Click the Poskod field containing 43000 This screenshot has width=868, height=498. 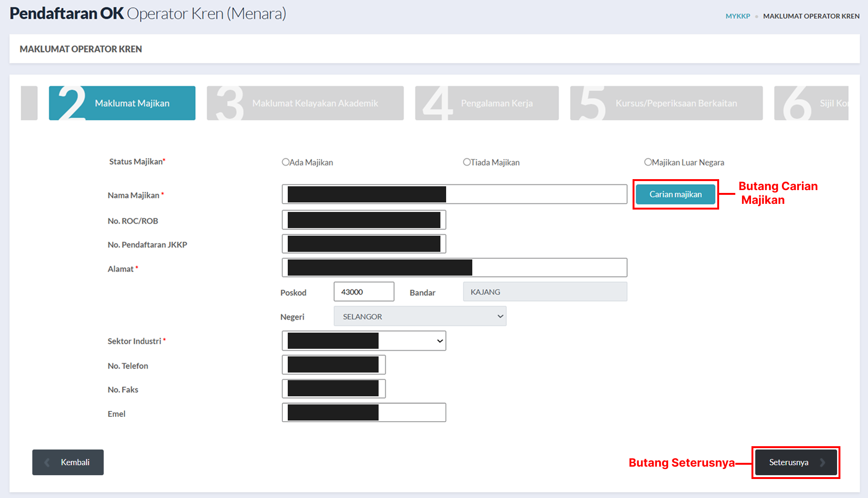pos(364,292)
